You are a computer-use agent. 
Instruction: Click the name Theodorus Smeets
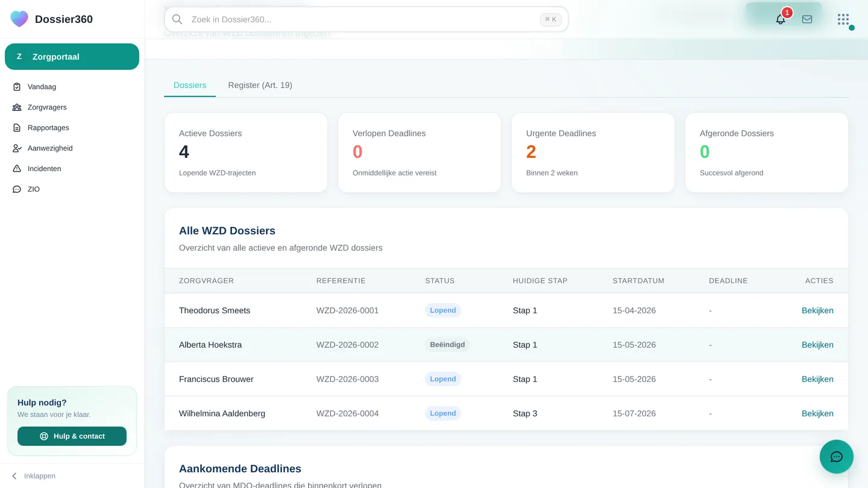215,310
